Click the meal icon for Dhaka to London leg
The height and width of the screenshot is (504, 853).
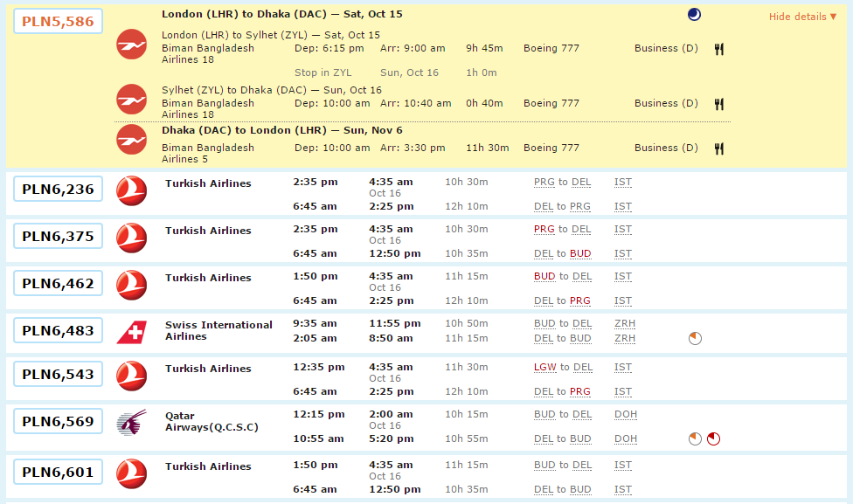click(719, 148)
